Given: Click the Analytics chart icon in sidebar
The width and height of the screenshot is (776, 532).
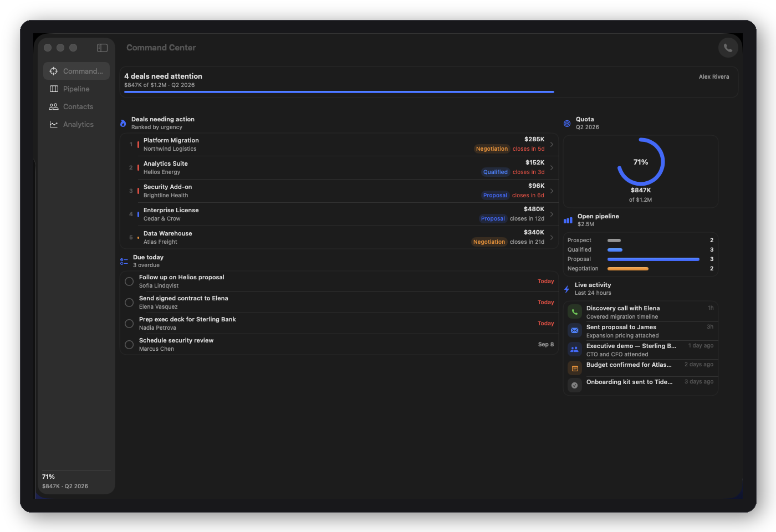Looking at the screenshot, I should (x=54, y=124).
